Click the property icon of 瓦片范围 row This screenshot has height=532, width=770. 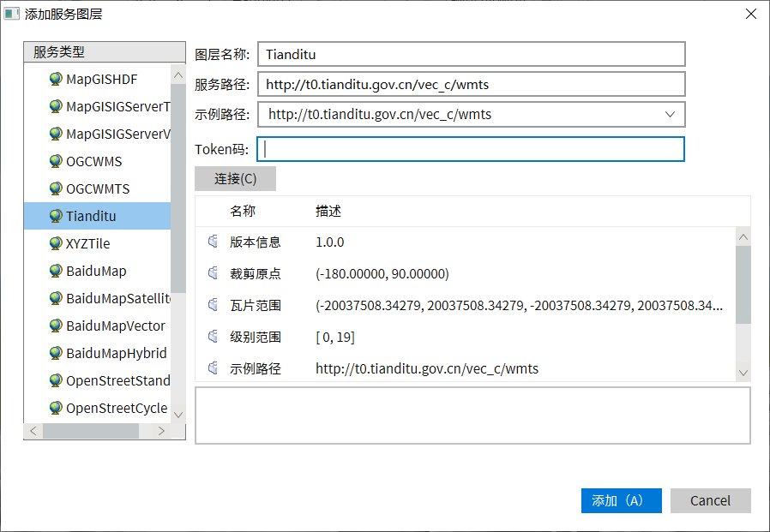(x=213, y=305)
